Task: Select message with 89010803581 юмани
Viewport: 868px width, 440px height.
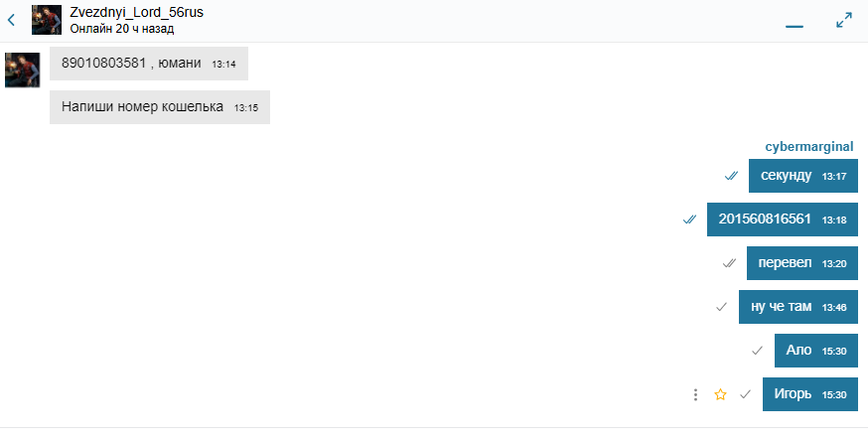Action: [x=148, y=64]
